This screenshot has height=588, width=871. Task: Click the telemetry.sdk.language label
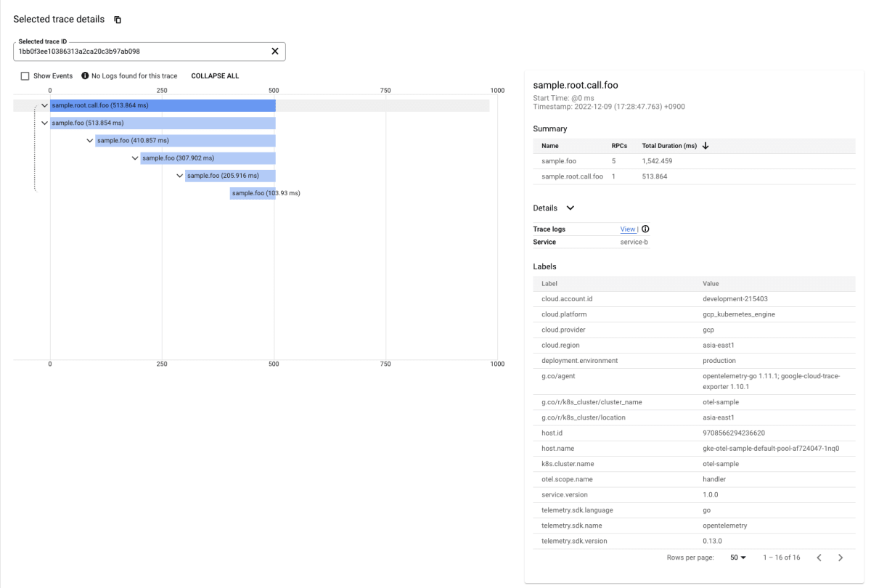coord(578,510)
